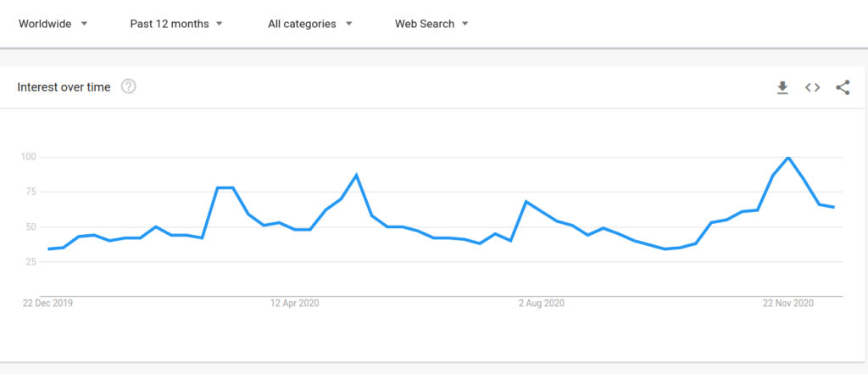The height and width of the screenshot is (374, 868).
Task: Click the May 2020 peak on the line
Action: pos(357,175)
